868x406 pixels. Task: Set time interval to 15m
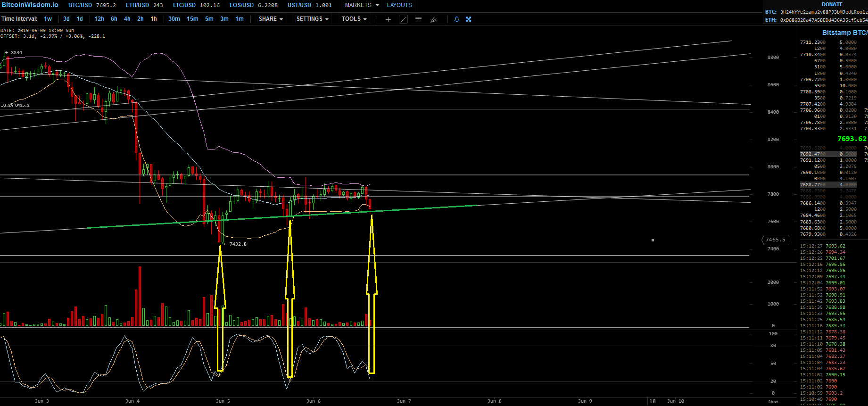click(x=192, y=19)
